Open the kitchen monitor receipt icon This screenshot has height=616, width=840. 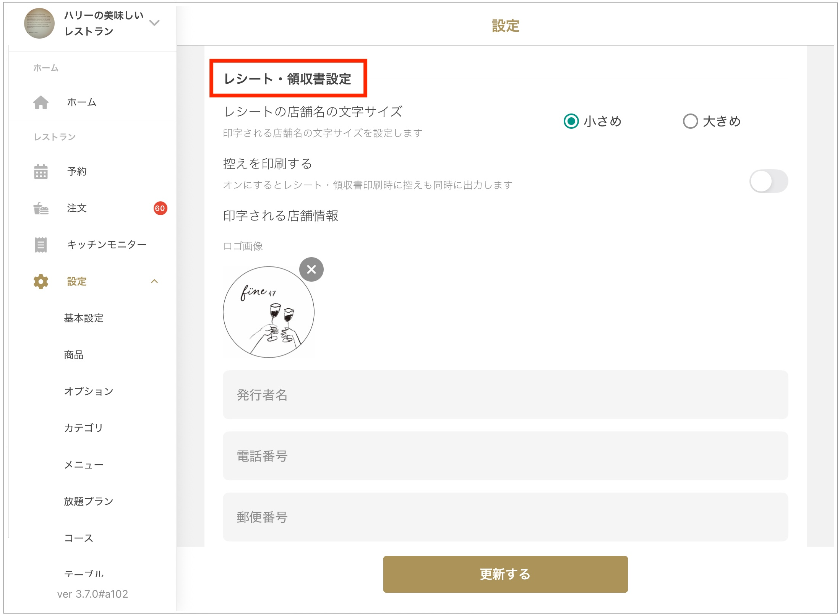pyautogui.click(x=41, y=245)
